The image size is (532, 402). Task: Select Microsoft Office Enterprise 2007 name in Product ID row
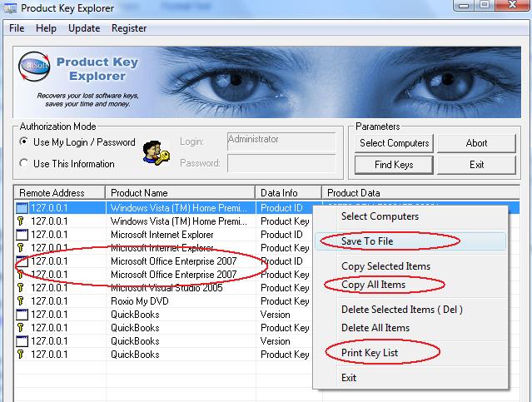coord(173,261)
